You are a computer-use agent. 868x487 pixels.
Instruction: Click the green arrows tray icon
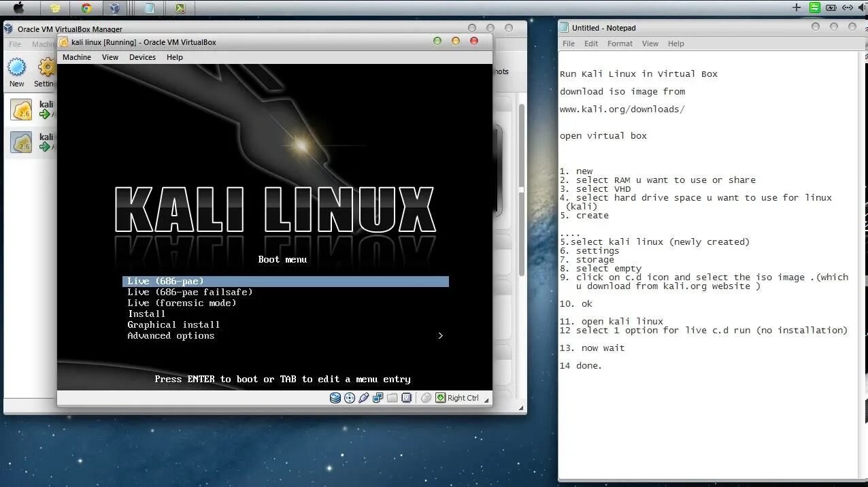point(814,7)
